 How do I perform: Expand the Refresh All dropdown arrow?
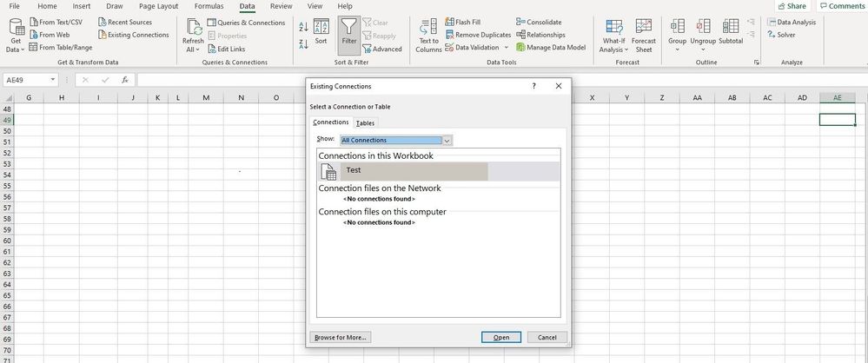[197, 49]
